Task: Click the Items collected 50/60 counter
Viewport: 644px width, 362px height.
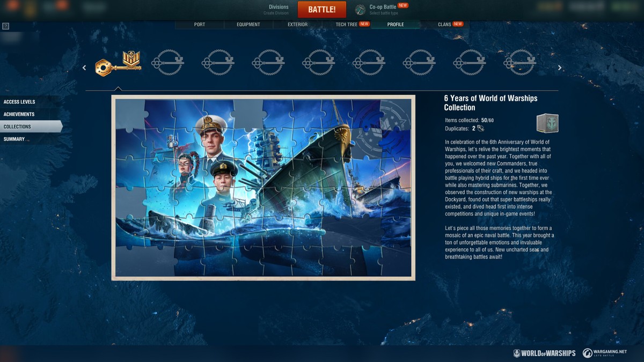Action: pyautogui.click(x=470, y=121)
